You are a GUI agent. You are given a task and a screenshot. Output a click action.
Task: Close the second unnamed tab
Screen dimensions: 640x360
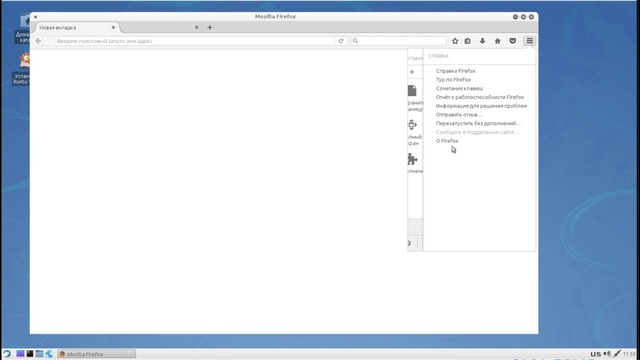tap(197, 27)
